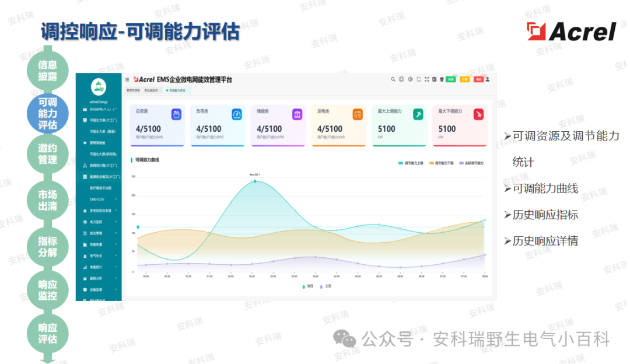Expand 组态管理 menu chevron

point(116,233)
